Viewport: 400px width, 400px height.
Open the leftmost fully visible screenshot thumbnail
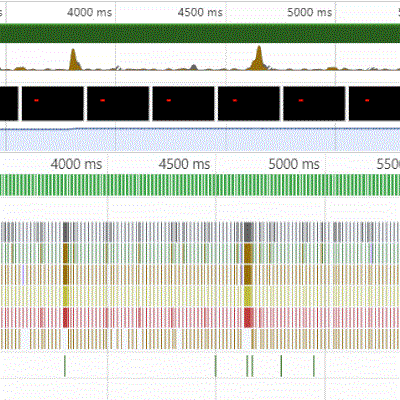tap(53, 103)
